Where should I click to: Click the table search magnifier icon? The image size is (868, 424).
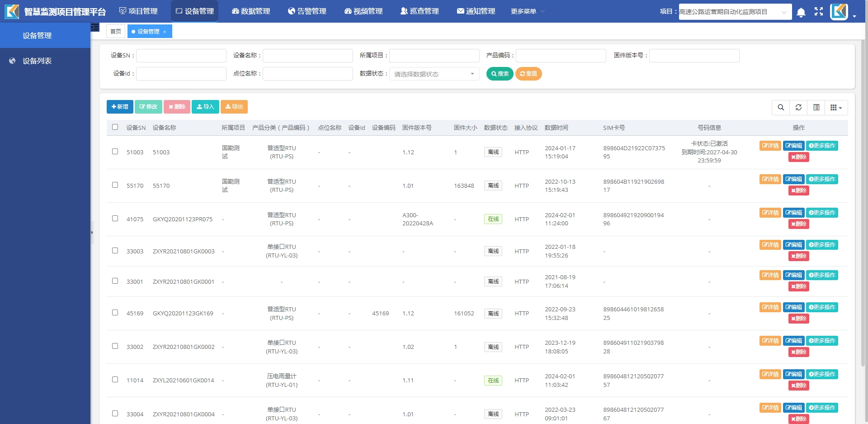[x=781, y=108]
